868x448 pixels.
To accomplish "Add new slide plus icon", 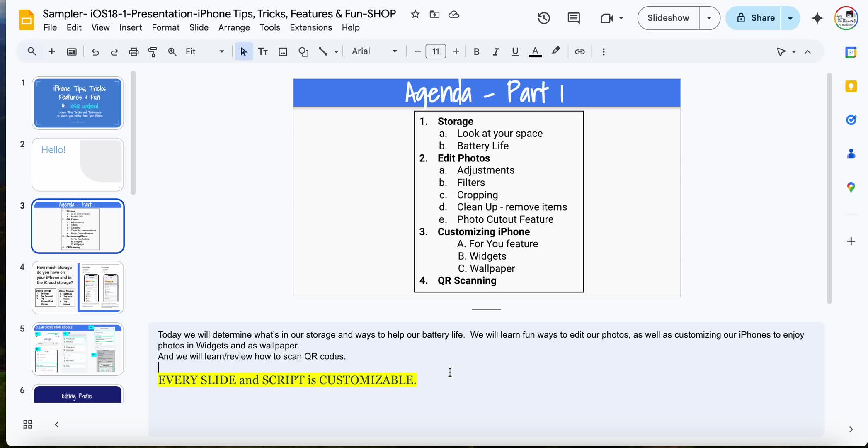I will (x=51, y=51).
